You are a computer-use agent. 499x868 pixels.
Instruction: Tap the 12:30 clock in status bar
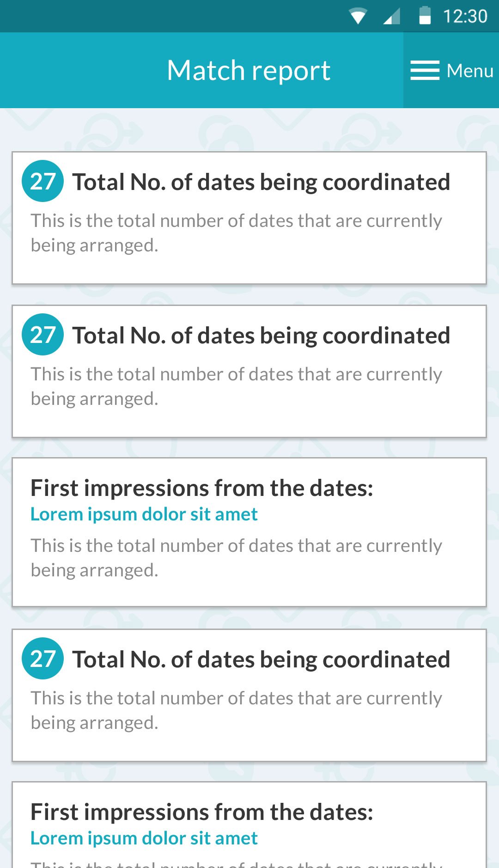pyautogui.click(x=465, y=16)
